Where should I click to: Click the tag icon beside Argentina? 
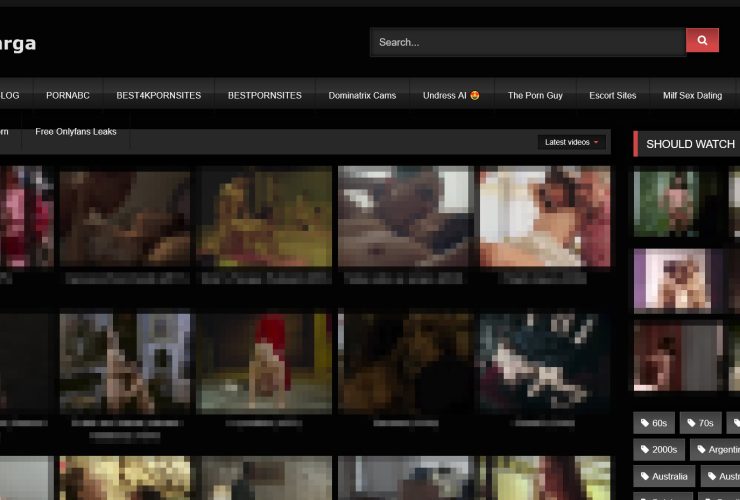tap(702, 450)
